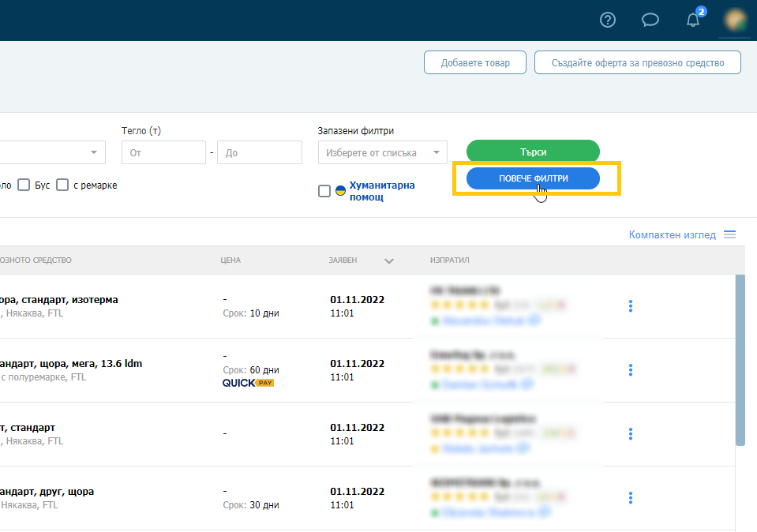Click the Срок: 30 дни text

[x=251, y=505]
